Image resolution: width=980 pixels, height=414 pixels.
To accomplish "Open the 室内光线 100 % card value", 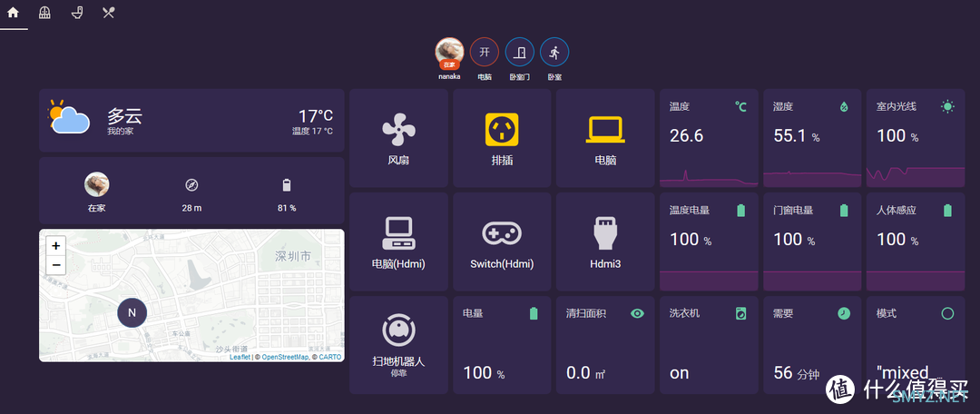I will [897, 135].
